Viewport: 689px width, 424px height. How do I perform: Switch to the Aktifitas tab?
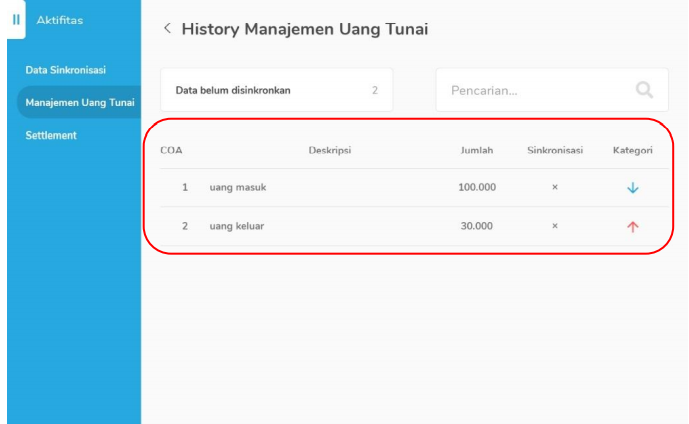pyautogui.click(x=60, y=20)
